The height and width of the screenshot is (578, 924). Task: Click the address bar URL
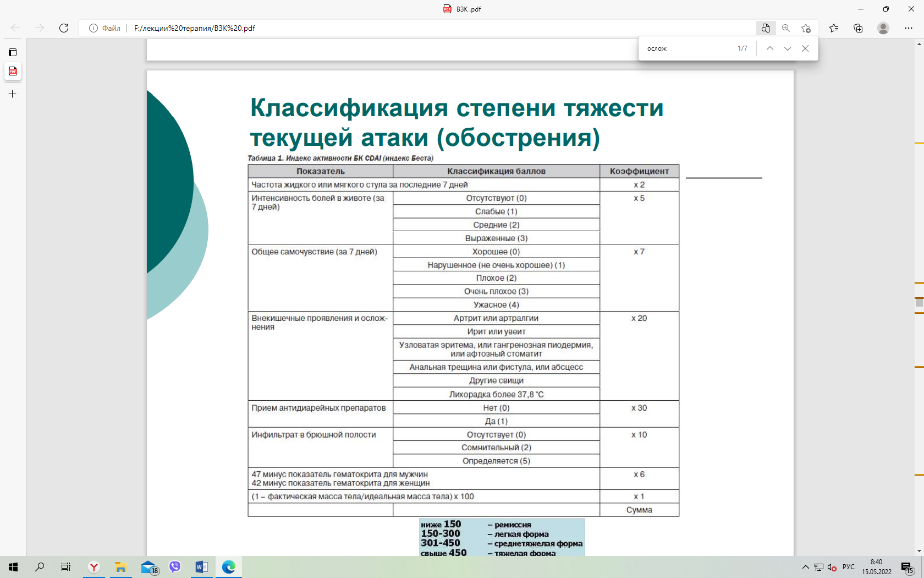(x=195, y=28)
